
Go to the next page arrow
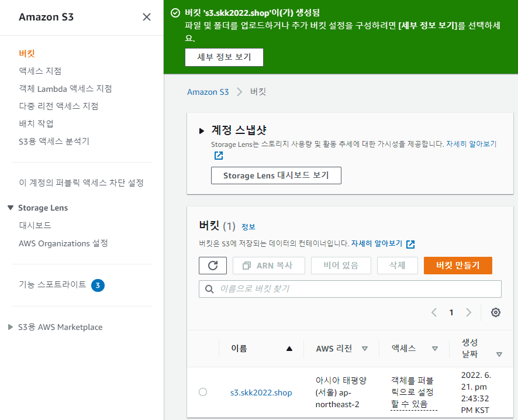click(x=468, y=312)
